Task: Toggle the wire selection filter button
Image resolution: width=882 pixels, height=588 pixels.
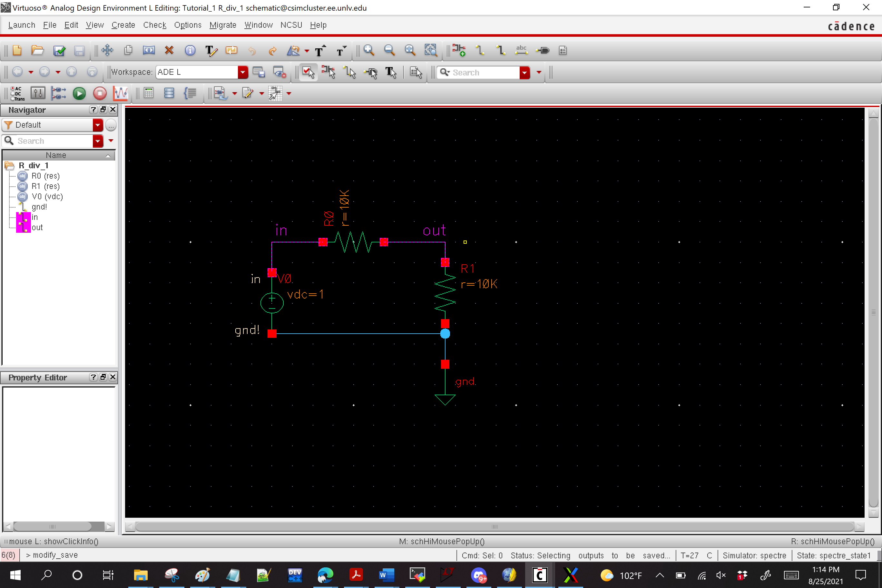Action: tap(349, 73)
